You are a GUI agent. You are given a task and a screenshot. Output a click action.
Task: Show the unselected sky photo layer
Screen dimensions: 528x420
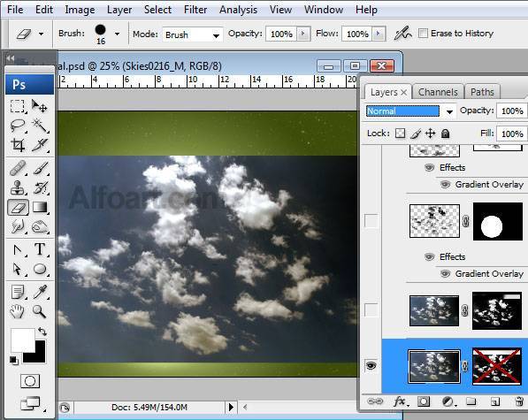[x=371, y=310]
